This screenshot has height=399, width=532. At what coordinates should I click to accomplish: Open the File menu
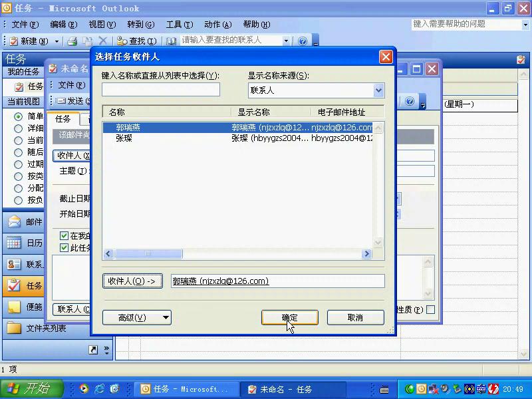point(25,25)
